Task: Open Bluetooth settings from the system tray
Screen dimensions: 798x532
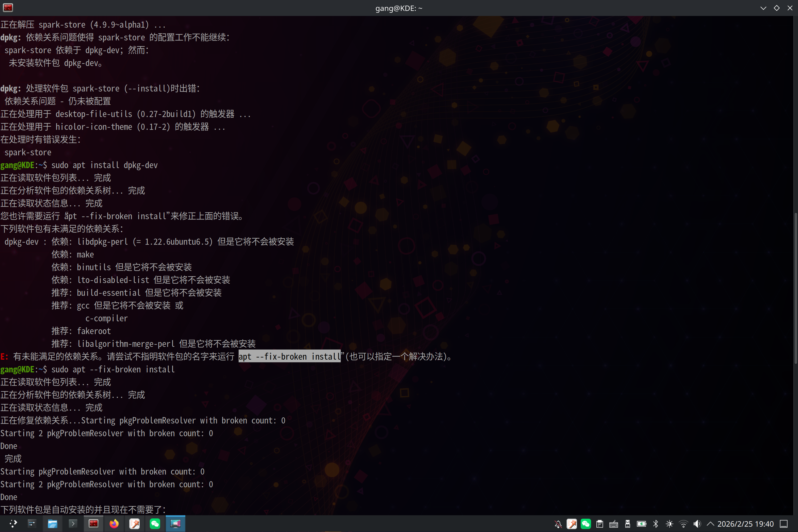Action: [655, 523]
